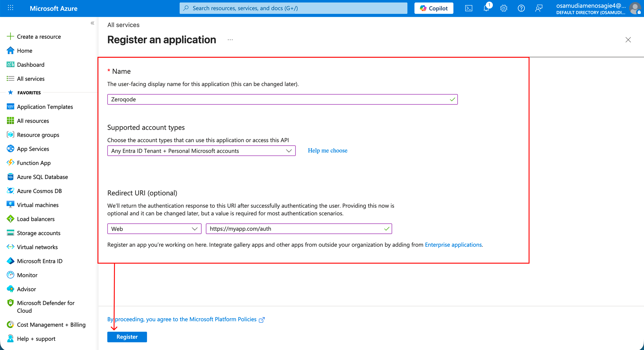Open more options ellipsis beside title
This screenshot has height=350, width=644.
click(x=230, y=40)
